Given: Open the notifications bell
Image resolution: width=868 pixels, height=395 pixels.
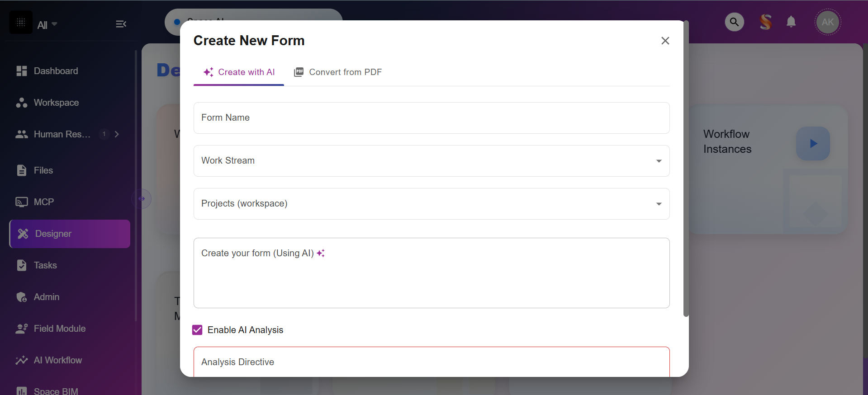Looking at the screenshot, I should click(x=791, y=22).
